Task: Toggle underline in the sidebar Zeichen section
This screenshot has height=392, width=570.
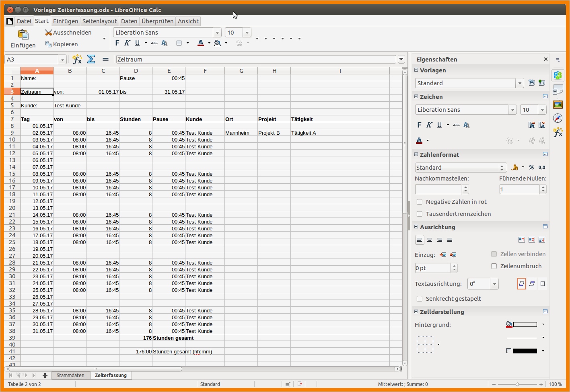Action: pos(440,125)
